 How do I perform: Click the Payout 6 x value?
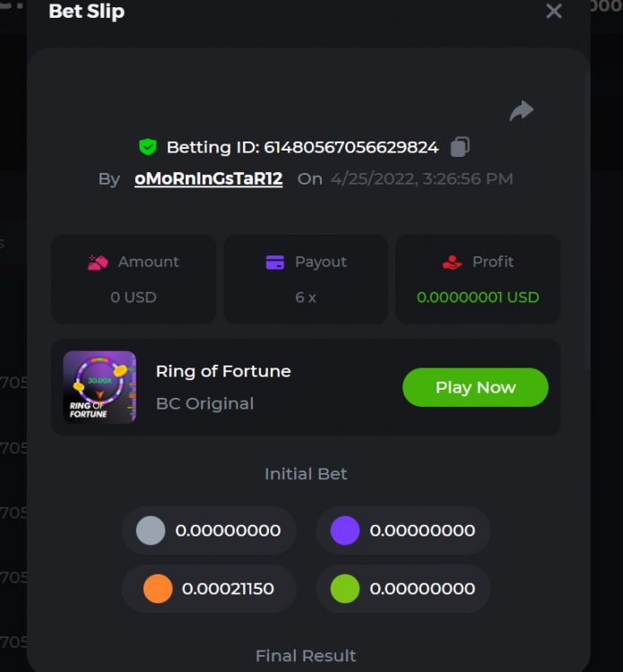coord(306,297)
